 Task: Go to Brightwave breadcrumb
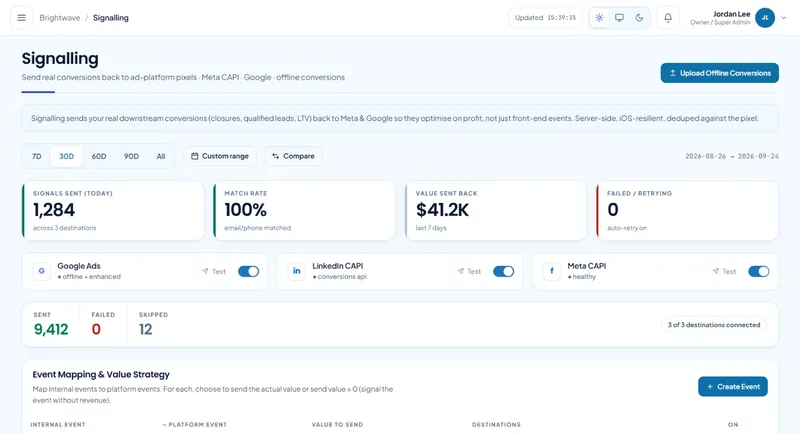pos(60,18)
